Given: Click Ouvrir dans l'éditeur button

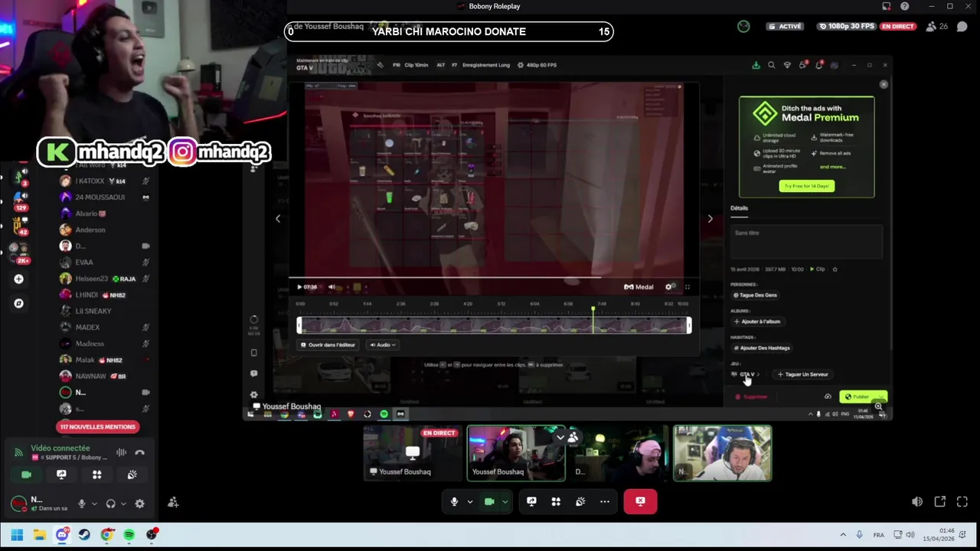Looking at the screenshot, I should [328, 345].
